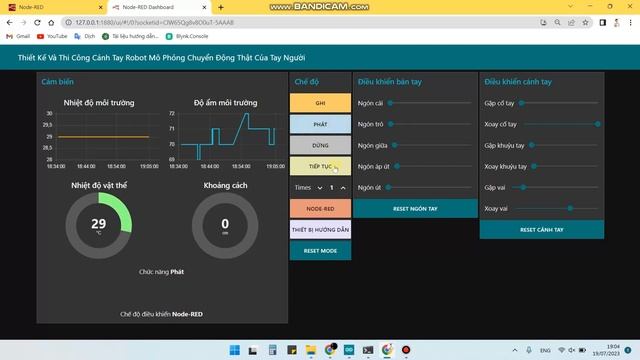Open the taskbar clock and date
Viewport: 640px width, 360px height.
(x=607, y=350)
